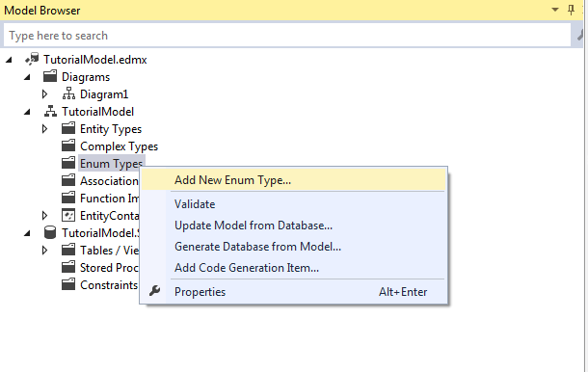
Task: Click the TutorialModel conceptual model icon
Action: (x=50, y=112)
